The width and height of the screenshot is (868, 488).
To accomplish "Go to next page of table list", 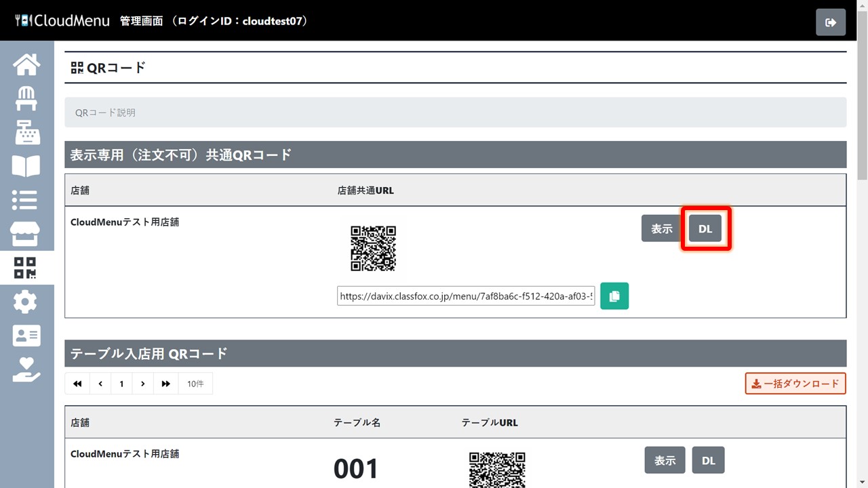I will pyautogui.click(x=142, y=384).
